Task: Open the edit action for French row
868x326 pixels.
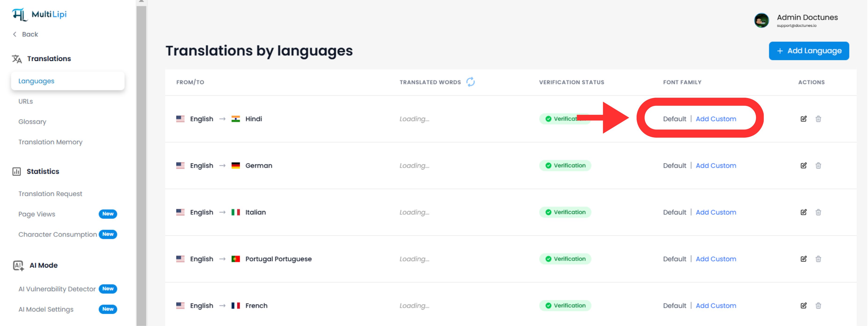Action: [803, 305]
